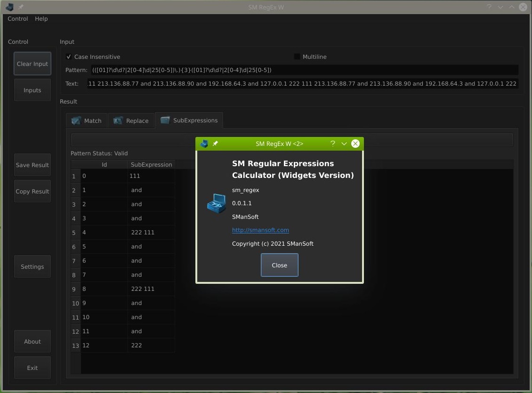
Task: Click the main window pin icon
Action: (21, 7)
